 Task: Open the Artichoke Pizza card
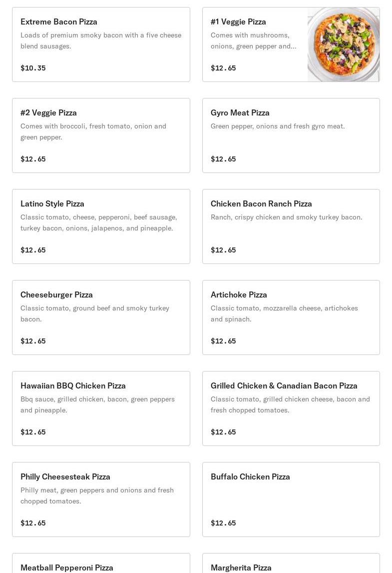coord(291,317)
